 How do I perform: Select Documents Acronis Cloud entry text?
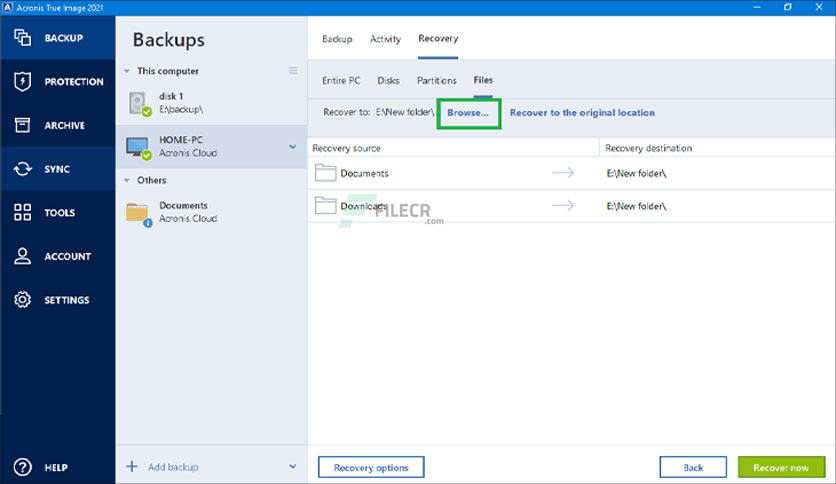click(x=188, y=212)
